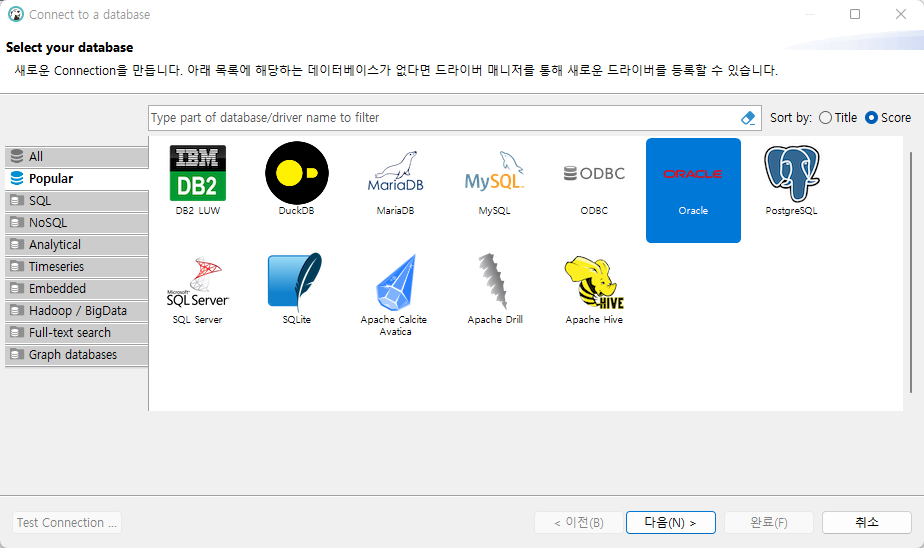The height and width of the screenshot is (548, 924).
Task: Click the 취소 cancel button
Action: click(x=867, y=523)
